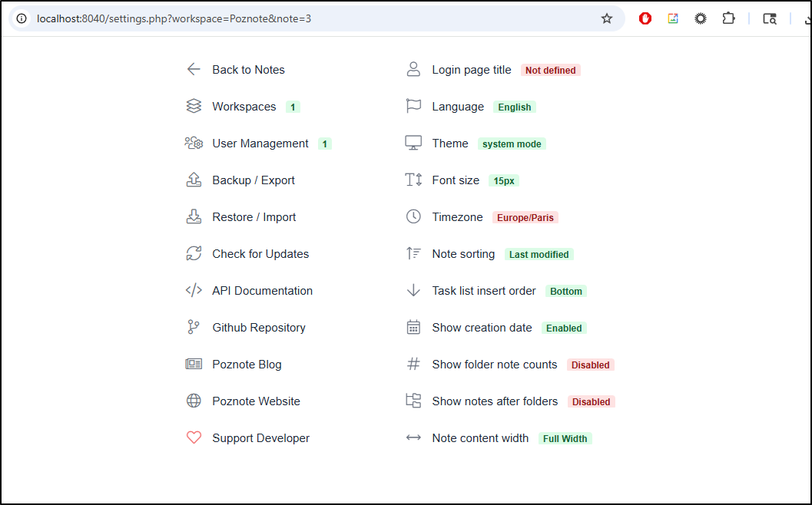Open the Language setting showing English
Image resolution: width=812 pixels, height=505 pixels.
(x=514, y=107)
